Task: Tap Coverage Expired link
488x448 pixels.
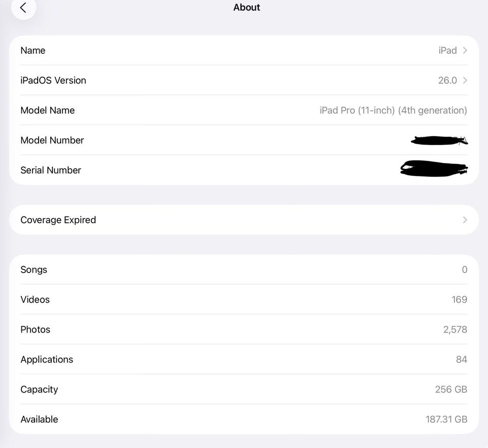Action: 58,220
